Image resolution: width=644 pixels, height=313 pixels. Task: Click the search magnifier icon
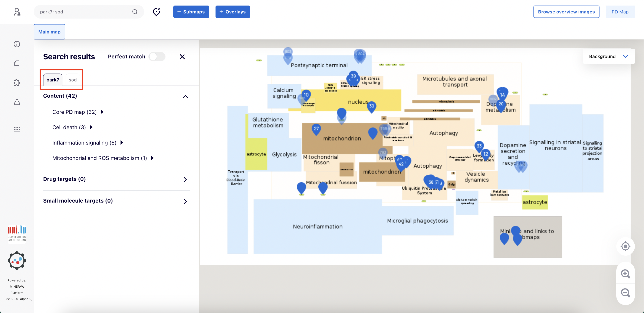point(135,12)
